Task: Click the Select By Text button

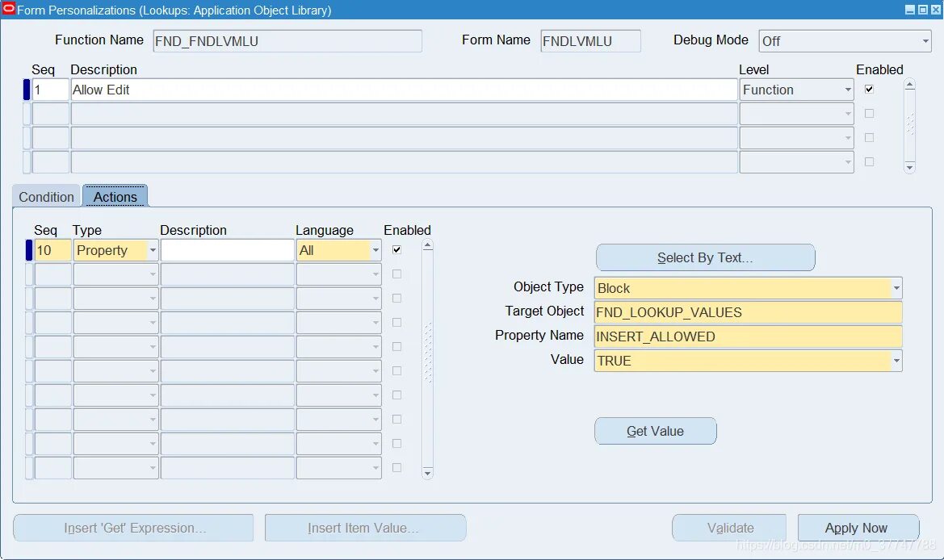Action: tap(705, 257)
